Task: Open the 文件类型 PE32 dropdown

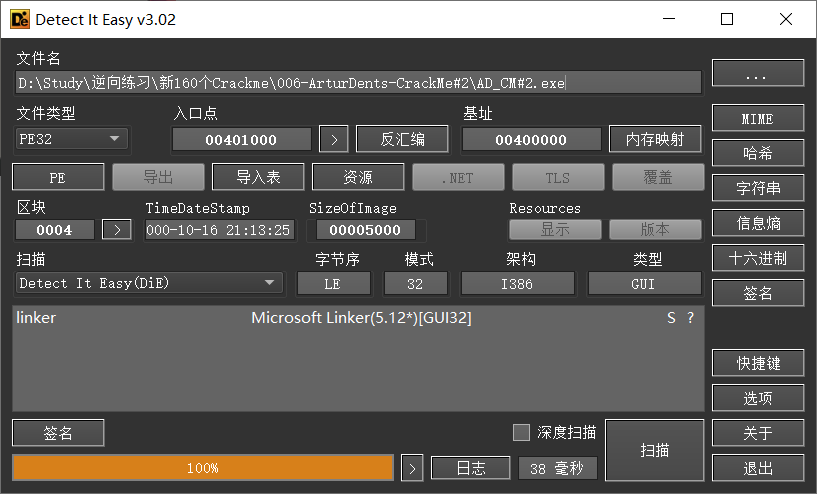Action: (x=73, y=139)
